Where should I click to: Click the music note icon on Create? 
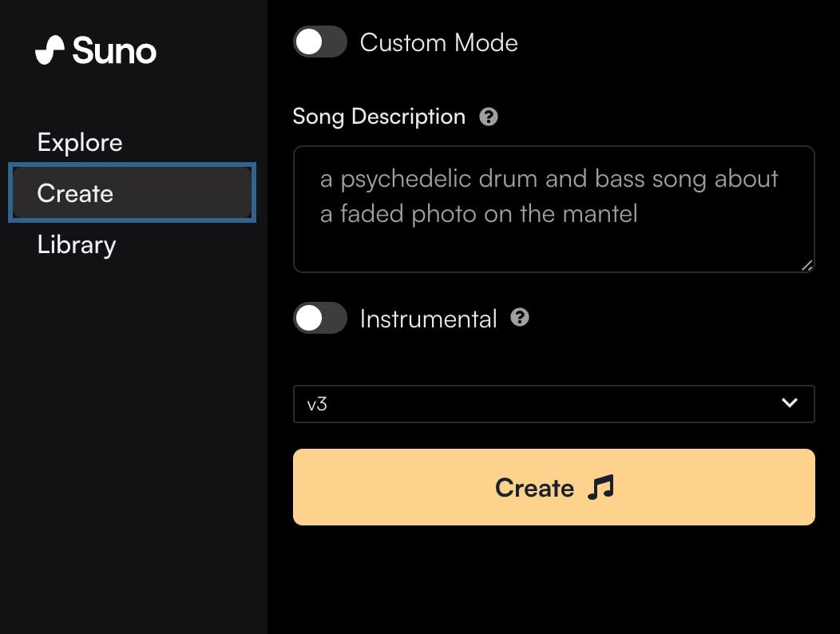(600, 487)
